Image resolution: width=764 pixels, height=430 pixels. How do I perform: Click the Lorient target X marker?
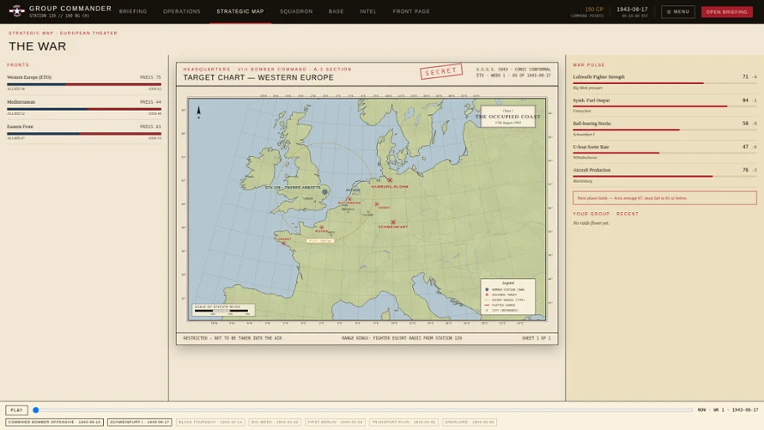click(284, 243)
